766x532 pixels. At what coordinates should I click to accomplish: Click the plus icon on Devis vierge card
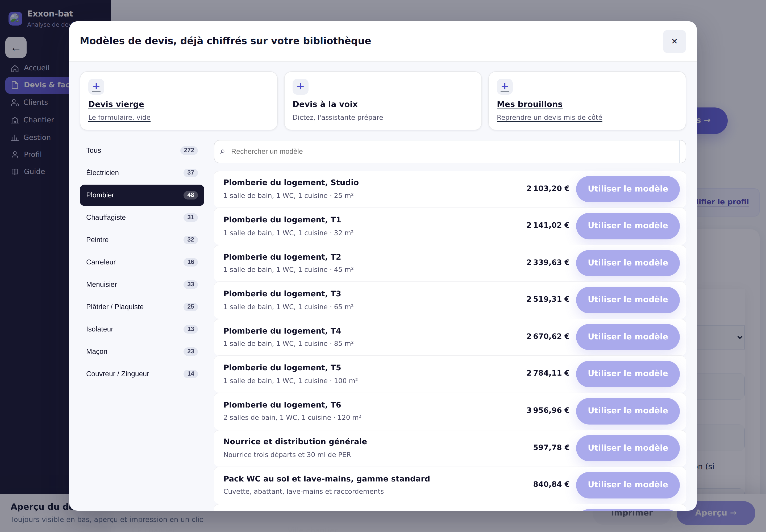coord(96,87)
